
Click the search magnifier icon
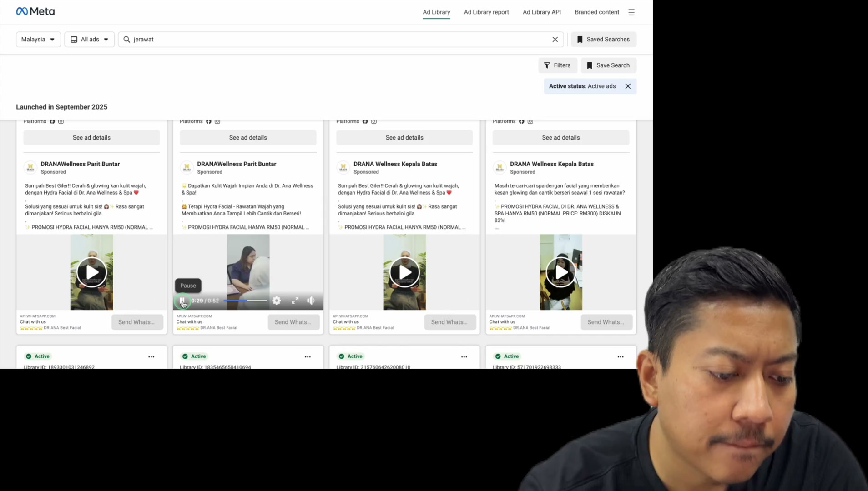127,40
